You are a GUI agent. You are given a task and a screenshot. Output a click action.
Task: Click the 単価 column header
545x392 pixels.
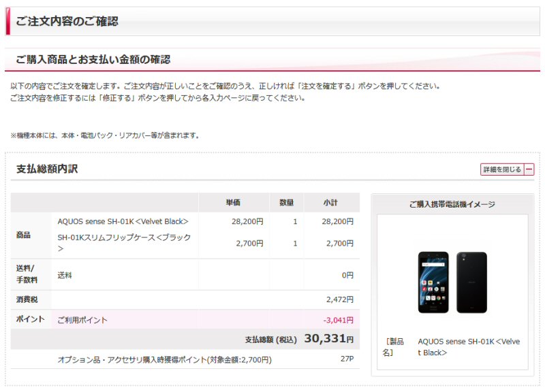click(x=233, y=202)
